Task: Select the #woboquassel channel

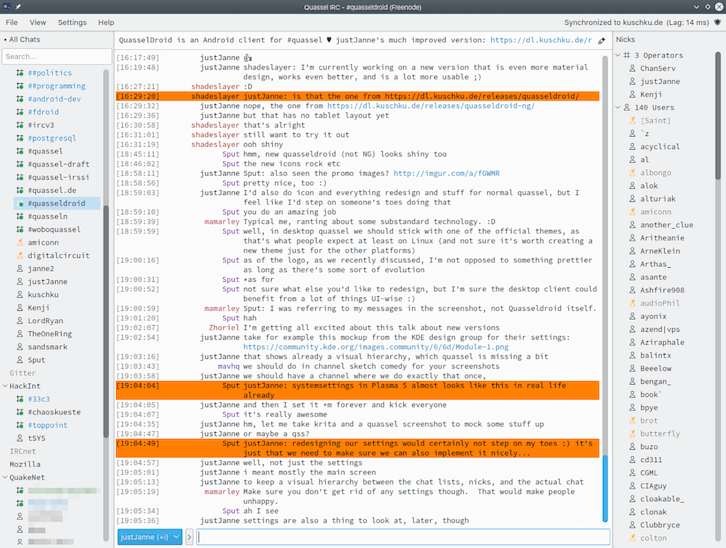Action: [x=54, y=230]
